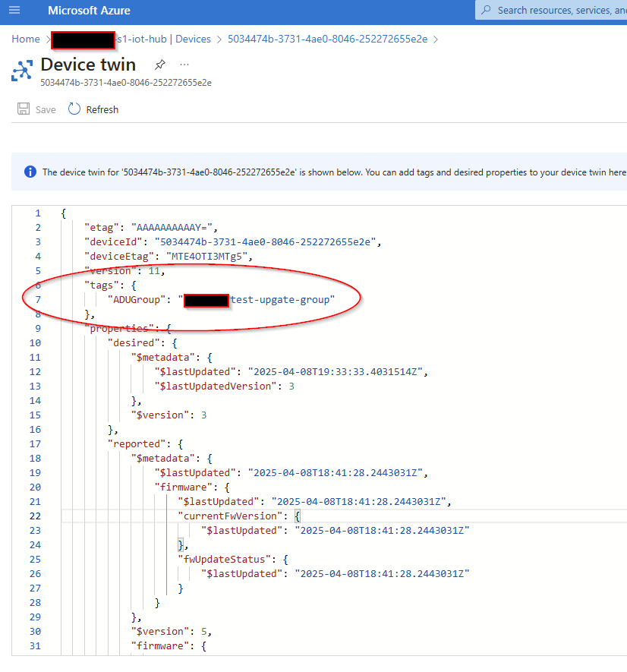Click the "AAAAAAAAAAY=" value
Viewport: 627px width, 672px height.
(172, 228)
